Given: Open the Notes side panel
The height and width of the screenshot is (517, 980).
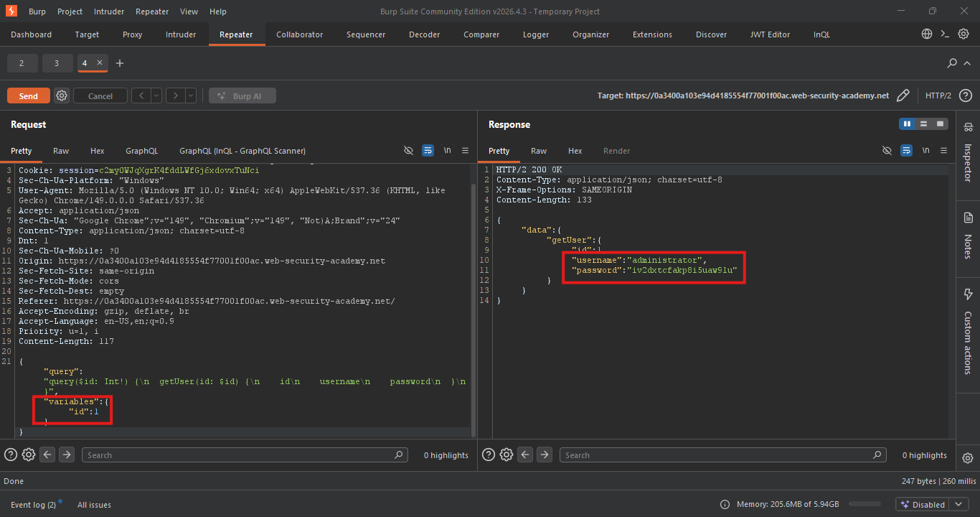Looking at the screenshot, I should [968, 236].
